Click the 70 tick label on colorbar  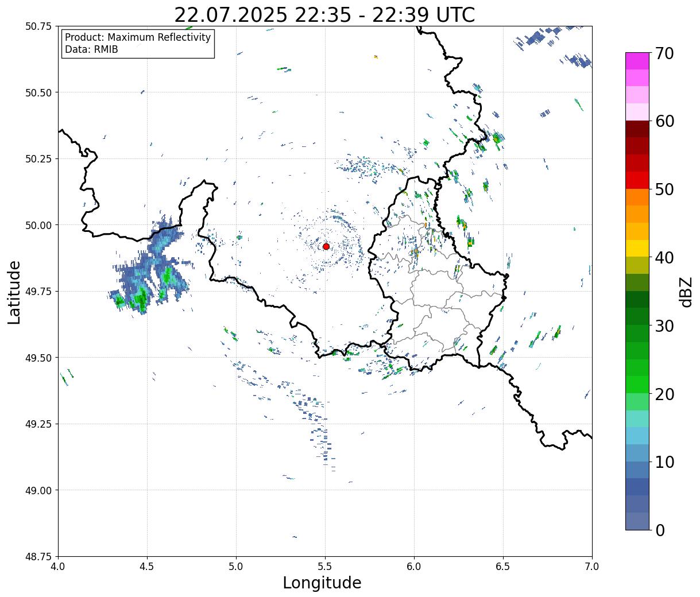[664, 53]
